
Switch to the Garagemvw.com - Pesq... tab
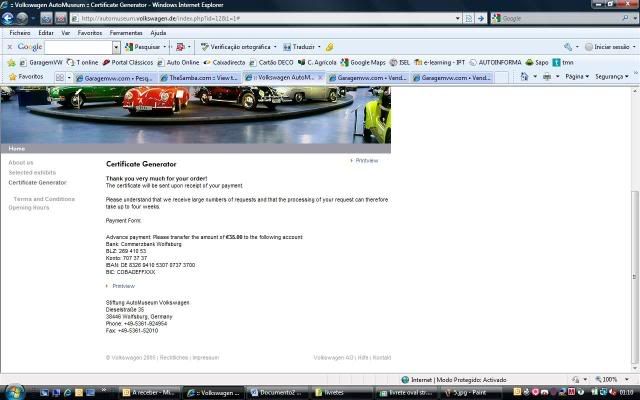114,78
